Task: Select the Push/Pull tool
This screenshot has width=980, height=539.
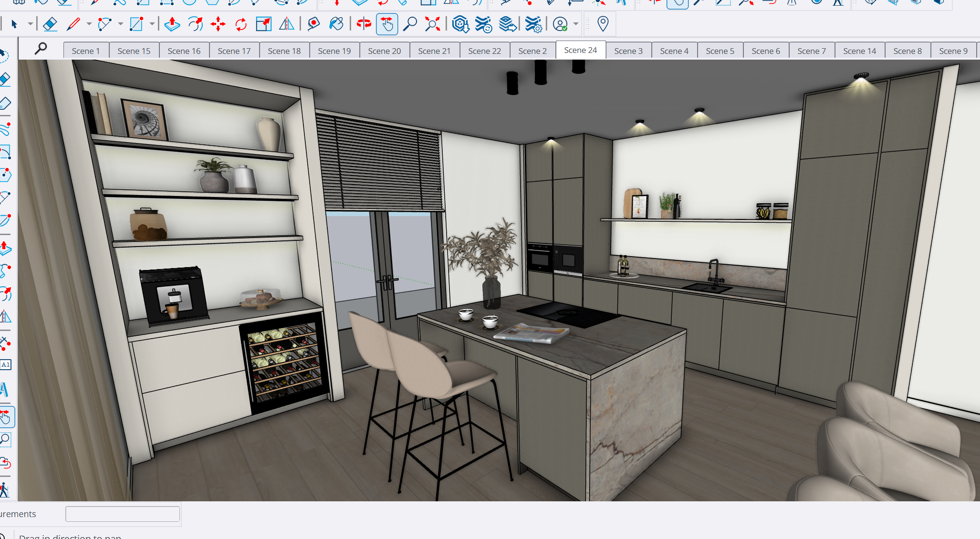Action: [x=172, y=24]
